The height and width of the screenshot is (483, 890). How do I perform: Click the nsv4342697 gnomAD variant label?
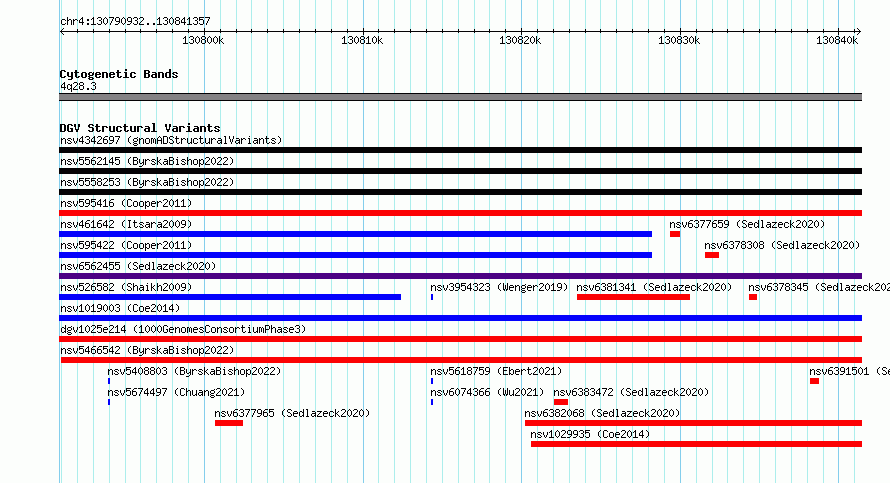[x=171, y=140]
